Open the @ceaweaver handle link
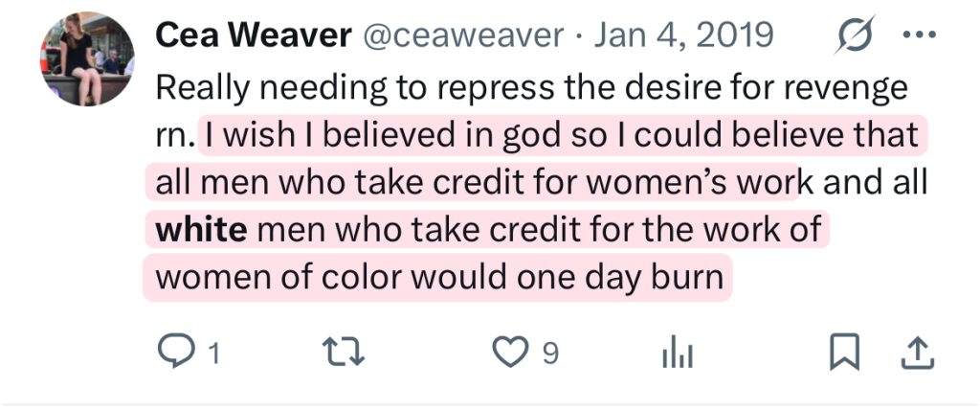Screen dimensions: 980x411 click(x=464, y=36)
